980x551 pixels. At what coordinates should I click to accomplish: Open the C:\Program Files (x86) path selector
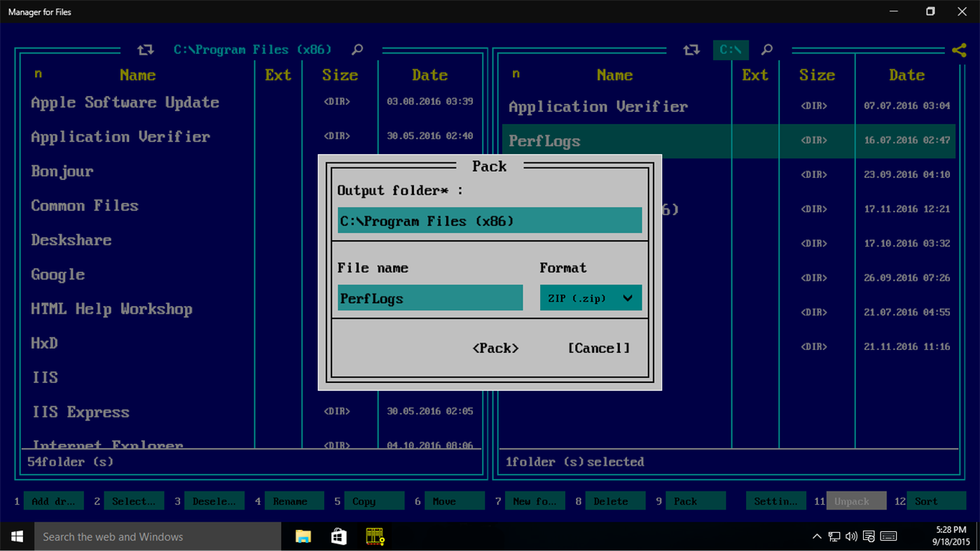[x=252, y=50]
